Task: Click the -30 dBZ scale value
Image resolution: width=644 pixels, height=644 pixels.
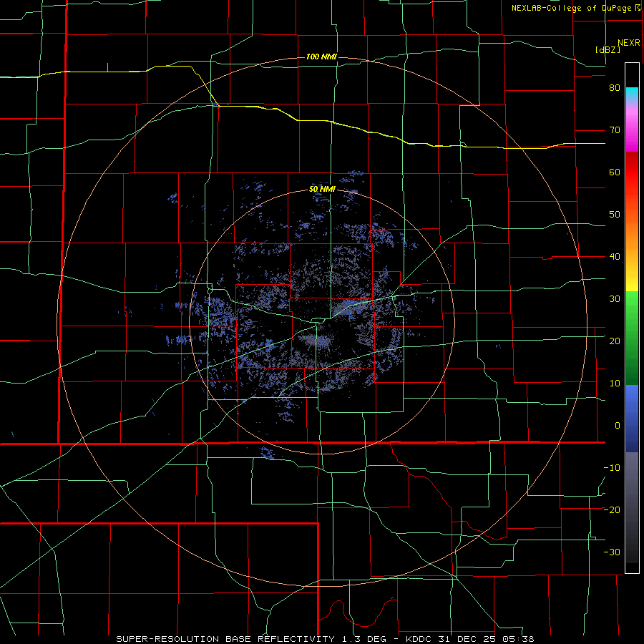Action: click(x=612, y=552)
